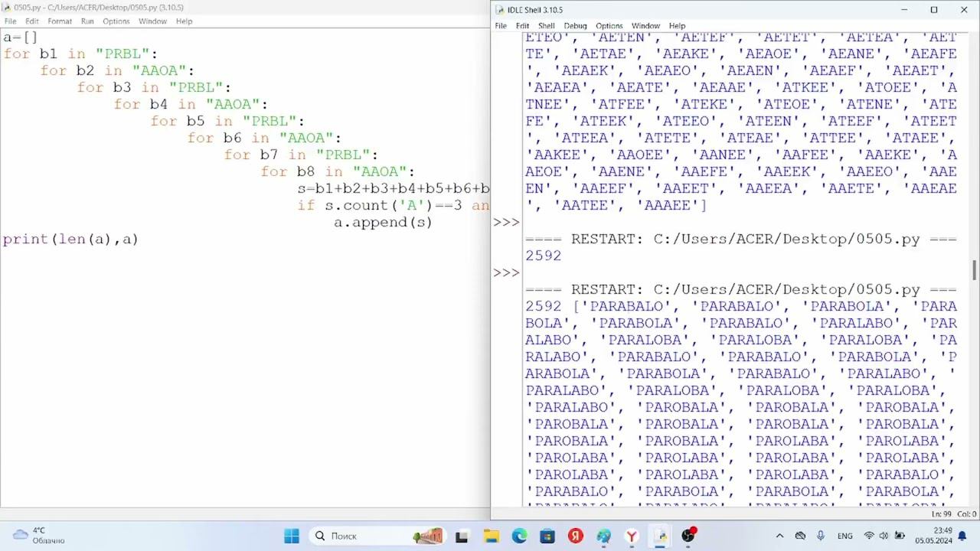Screen dimensions: 980x551
Task: Open File Explorer from the taskbar
Action: (x=491, y=536)
